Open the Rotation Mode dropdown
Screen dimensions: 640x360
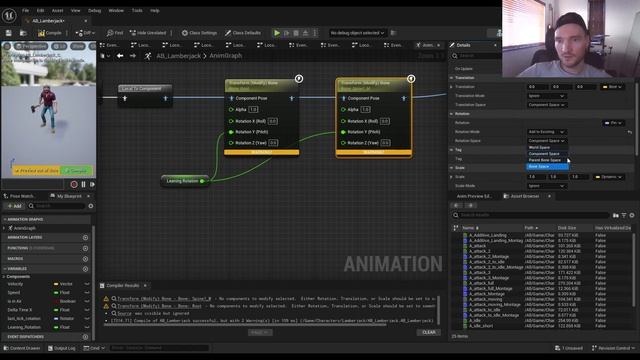tap(546, 132)
